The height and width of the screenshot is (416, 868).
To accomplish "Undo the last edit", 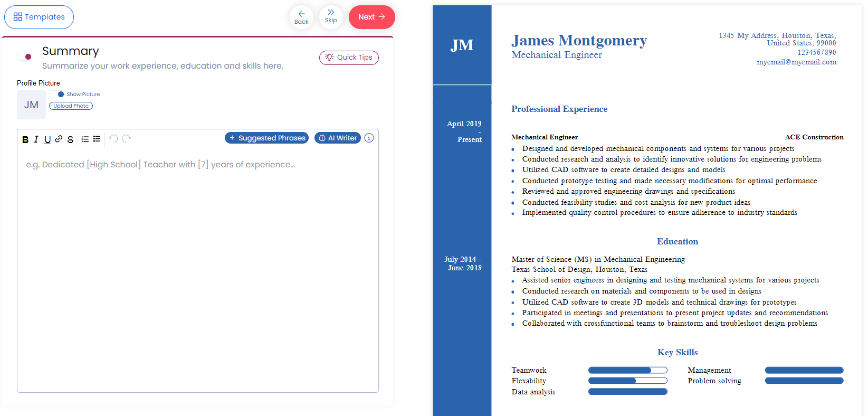I will click(x=113, y=139).
